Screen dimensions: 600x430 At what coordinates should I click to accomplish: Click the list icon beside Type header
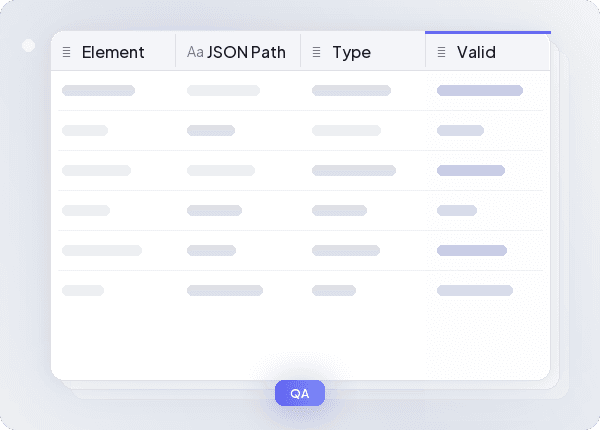pos(316,53)
